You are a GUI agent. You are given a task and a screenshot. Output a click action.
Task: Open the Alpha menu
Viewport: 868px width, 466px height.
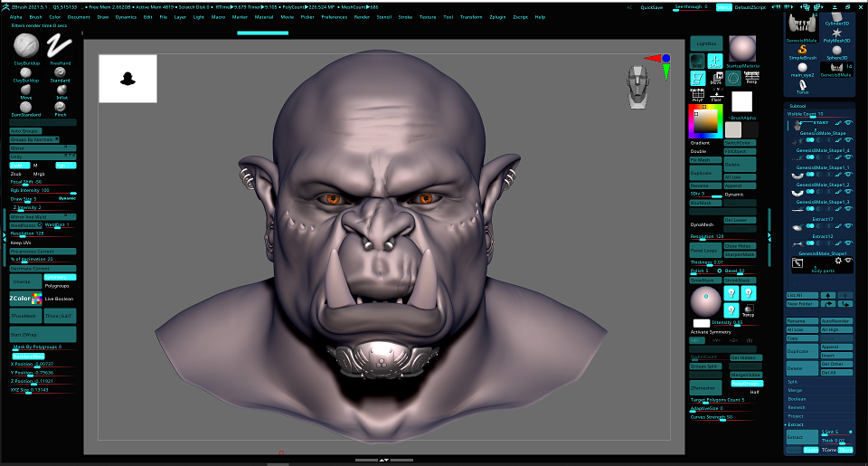[x=16, y=17]
